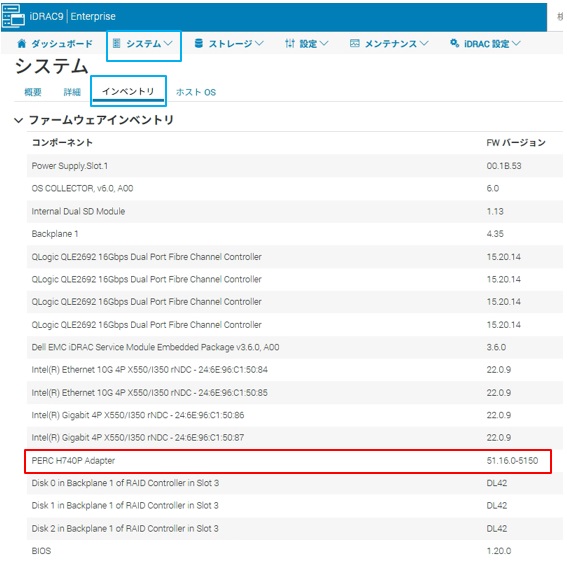Screen dimensions: 567x564
Task: Expand the iDRAC 設定 dropdown chevron
Action: click(x=516, y=44)
